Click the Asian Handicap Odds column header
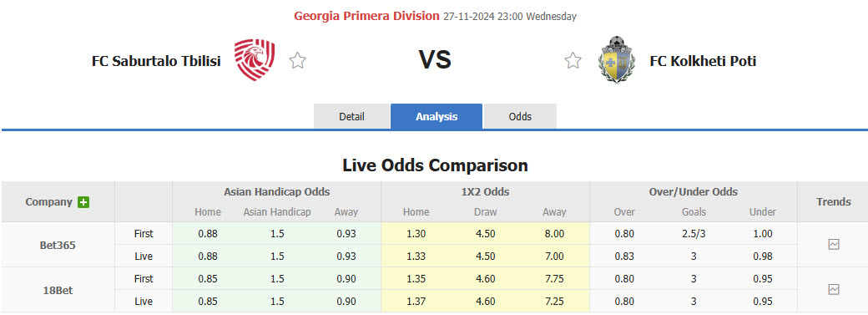This screenshot has height=315, width=868. 277,192
